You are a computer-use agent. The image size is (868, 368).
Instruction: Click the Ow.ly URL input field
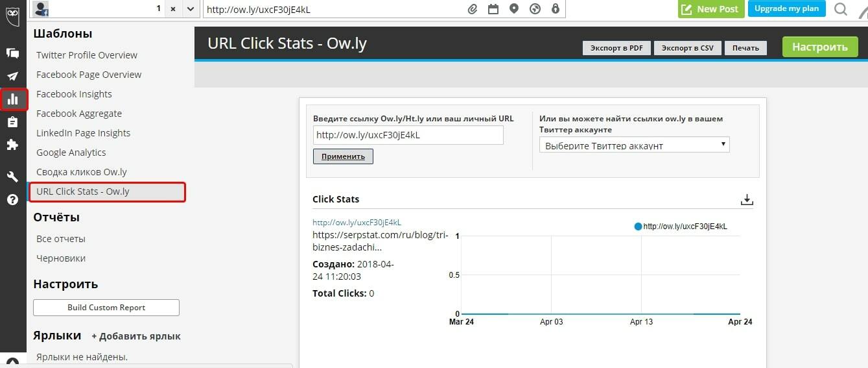pyautogui.click(x=408, y=135)
